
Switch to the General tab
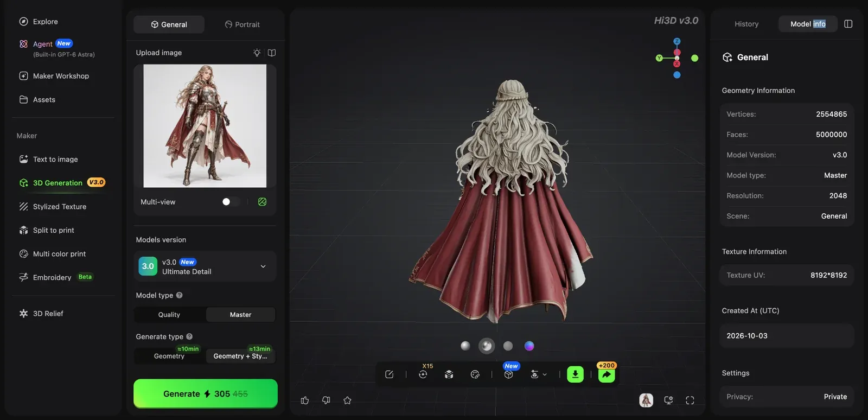tap(169, 24)
